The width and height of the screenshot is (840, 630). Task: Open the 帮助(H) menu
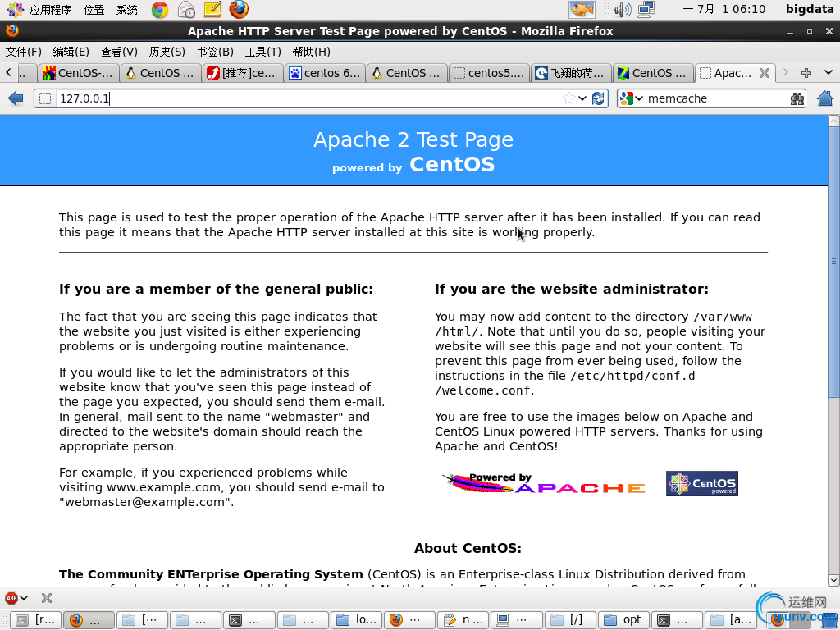[x=311, y=52]
